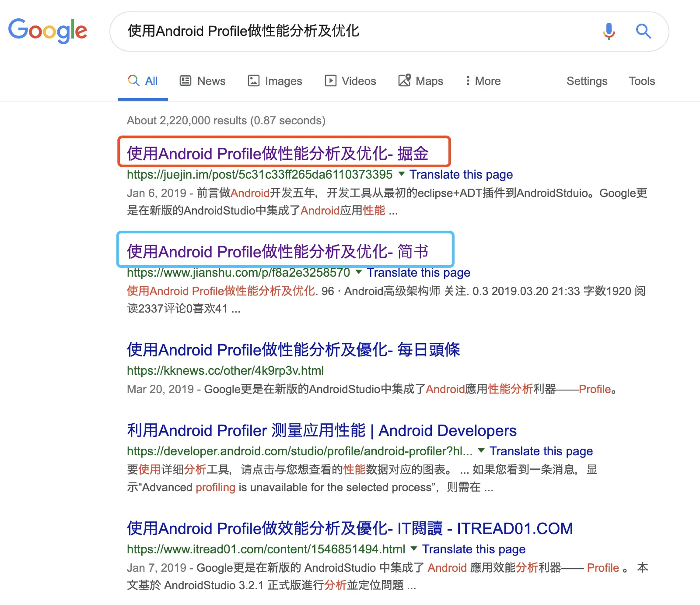Select the All search tab
The width and height of the screenshot is (700, 605).
(x=143, y=81)
